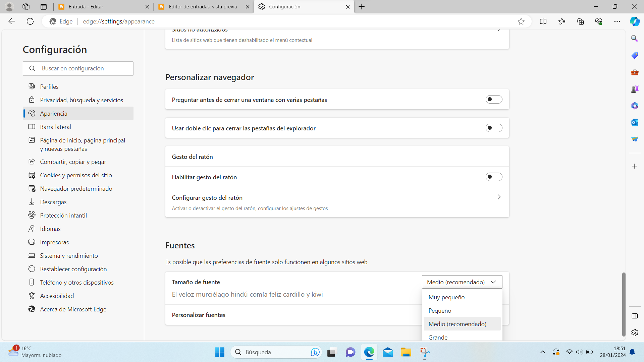
Task: Open Barra lateral settings section
Action: coord(55,127)
